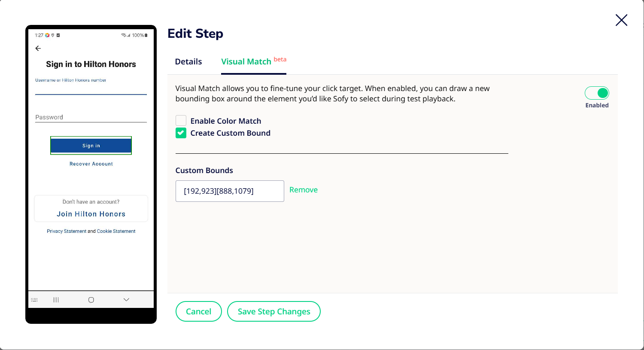Check the Enable Color Match checkbox
This screenshot has width=644, height=350.
tap(181, 121)
